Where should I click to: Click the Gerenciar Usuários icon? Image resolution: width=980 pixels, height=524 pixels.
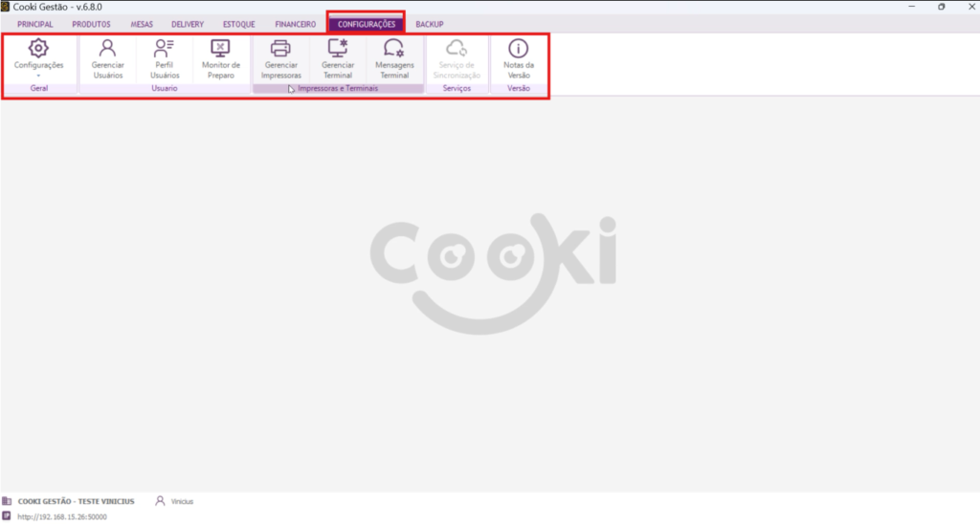pos(107,48)
